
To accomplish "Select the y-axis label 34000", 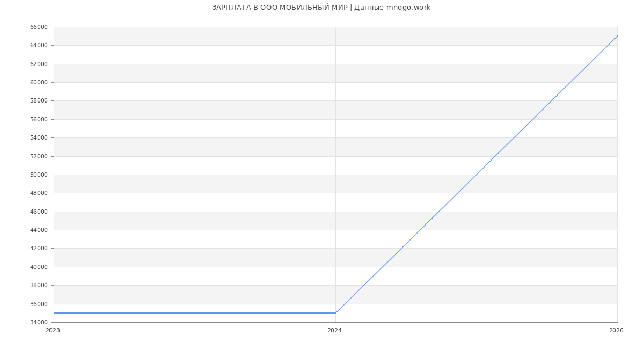I will point(39,322).
